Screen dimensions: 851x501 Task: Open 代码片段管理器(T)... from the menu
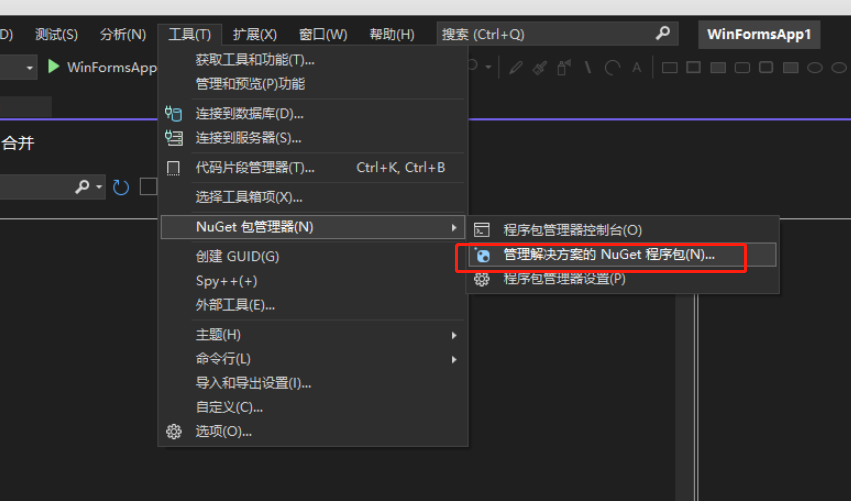click(313, 168)
